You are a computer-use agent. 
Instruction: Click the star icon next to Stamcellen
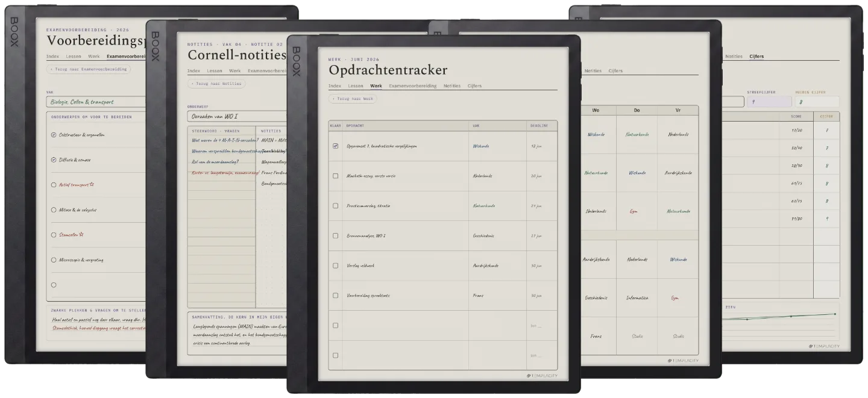pos(81,235)
